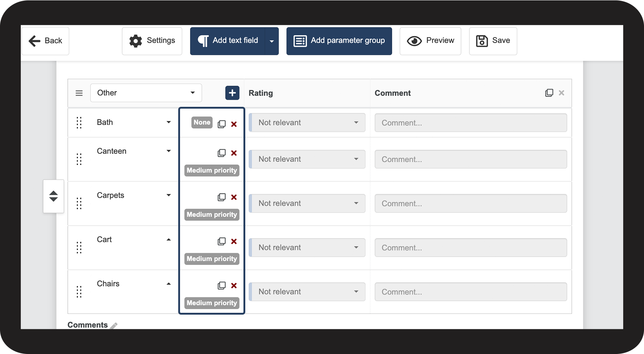Toggle Medium priority badge for Cart
This screenshot has height=354, width=644.
[212, 259]
